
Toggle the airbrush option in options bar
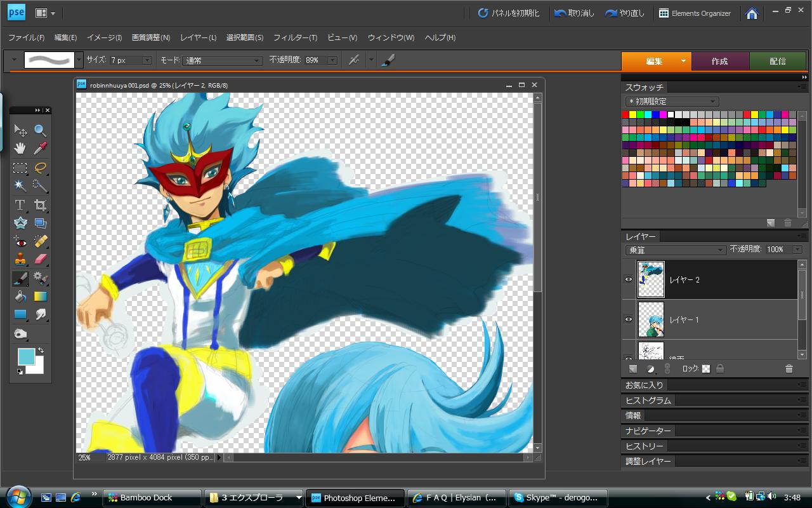[354, 60]
